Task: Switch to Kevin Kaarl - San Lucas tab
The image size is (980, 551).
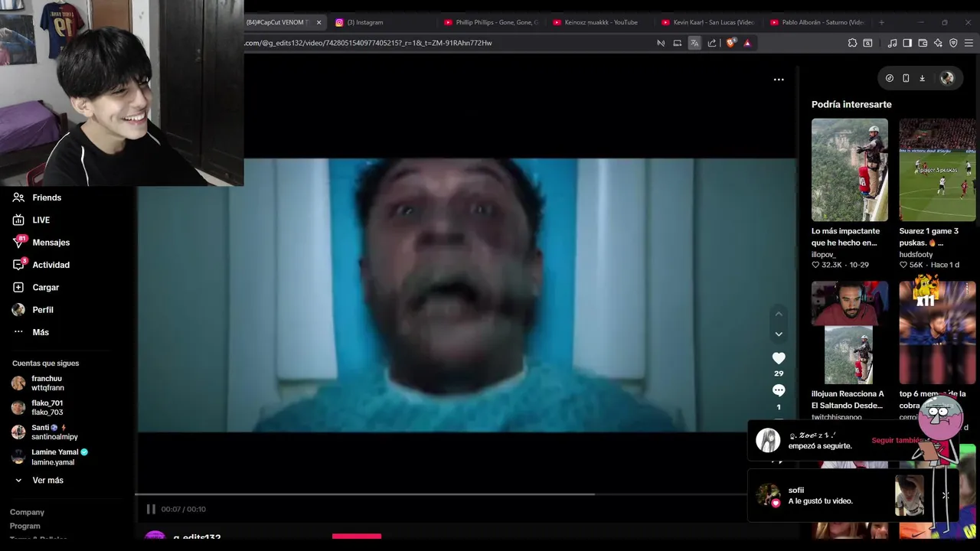Action: click(x=707, y=22)
